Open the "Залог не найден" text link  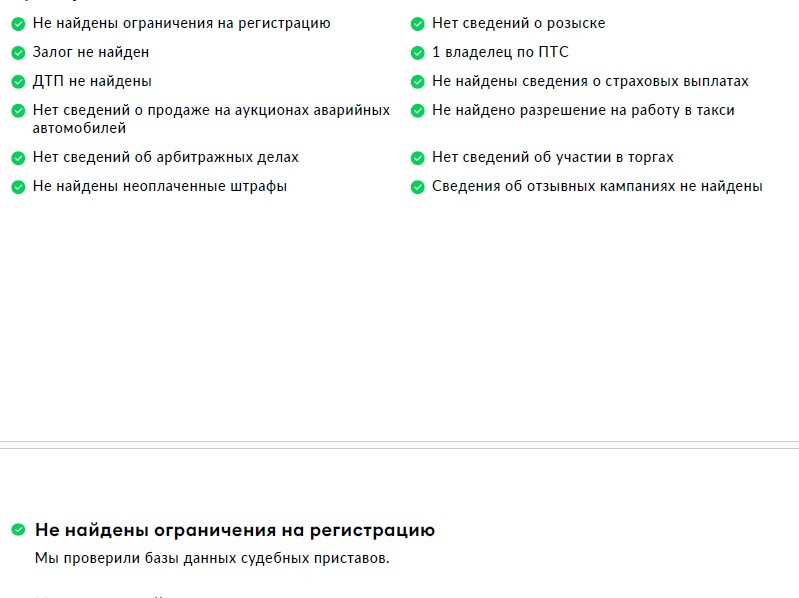click(x=91, y=52)
